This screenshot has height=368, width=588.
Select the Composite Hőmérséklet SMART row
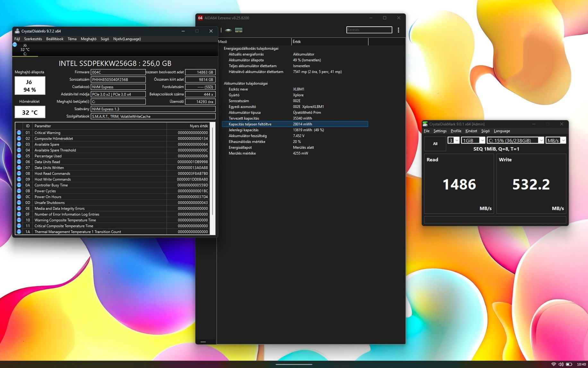click(x=112, y=139)
